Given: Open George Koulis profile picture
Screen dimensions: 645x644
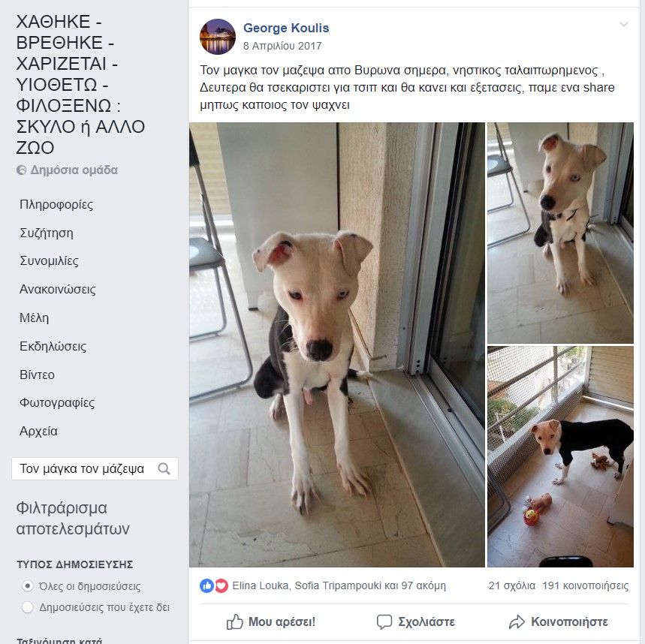Looking at the screenshot, I should pos(218,37).
